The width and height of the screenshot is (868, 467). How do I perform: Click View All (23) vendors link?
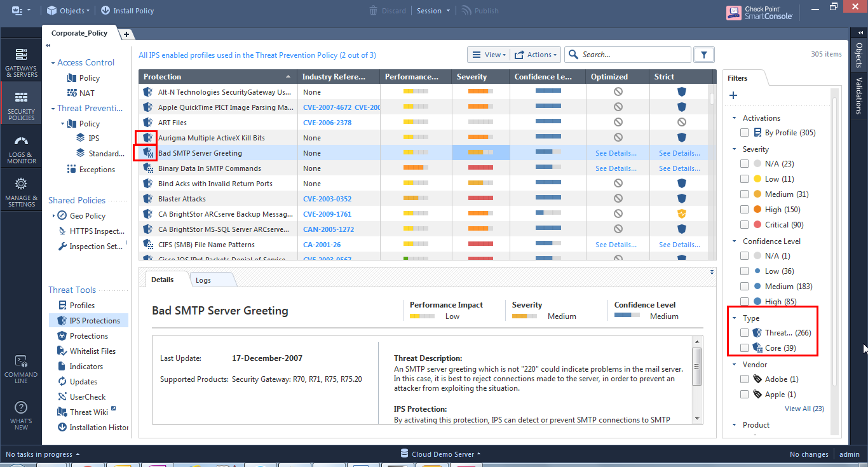804,409
